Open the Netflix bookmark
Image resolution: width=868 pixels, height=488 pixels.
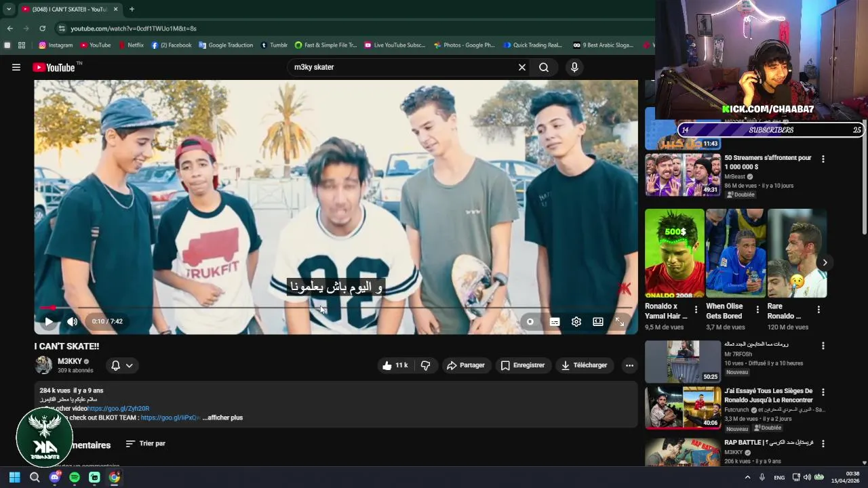click(131, 45)
